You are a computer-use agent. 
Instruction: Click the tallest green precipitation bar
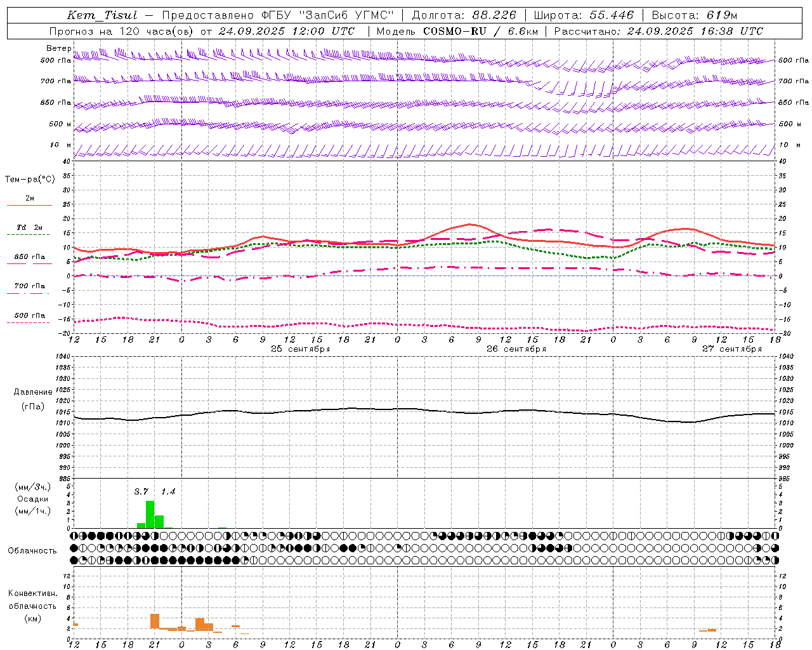point(150,514)
